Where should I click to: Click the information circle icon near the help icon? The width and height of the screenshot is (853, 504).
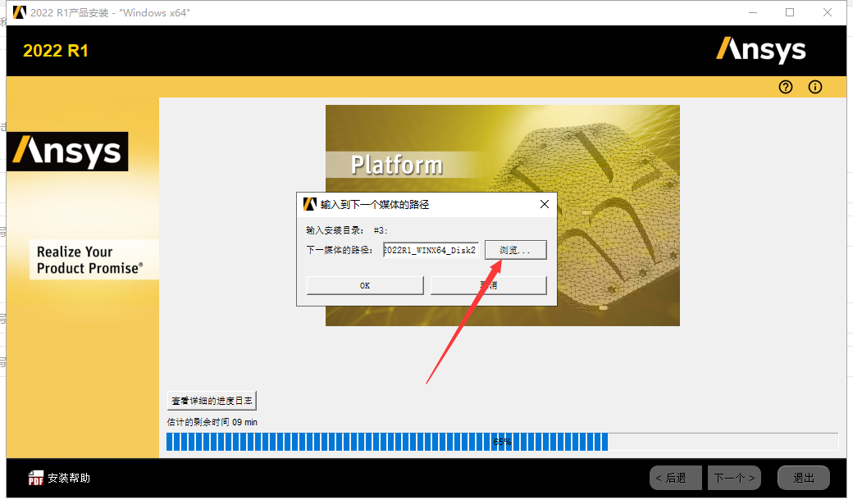814,87
